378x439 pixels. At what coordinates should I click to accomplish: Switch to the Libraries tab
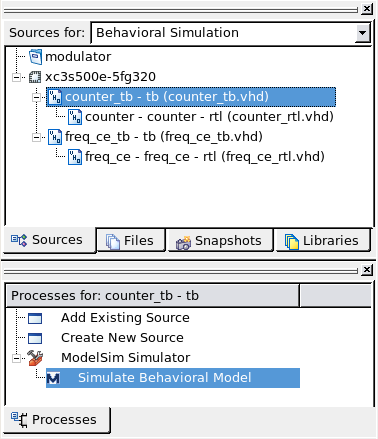point(322,240)
